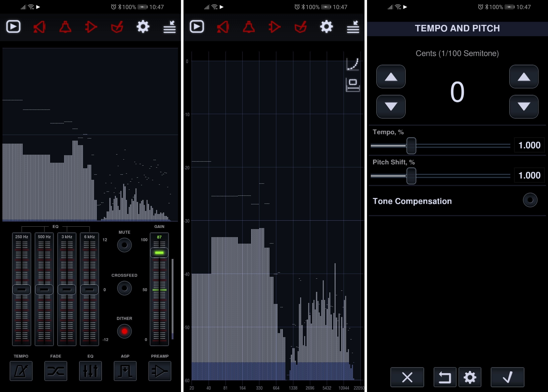Apply tempo settings with the checkmark
This screenshot has height=392, width=548.
pyautogui.click(x=508, y=377)
